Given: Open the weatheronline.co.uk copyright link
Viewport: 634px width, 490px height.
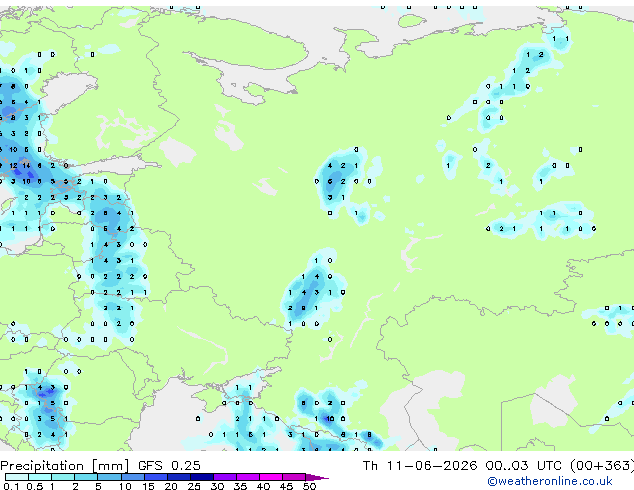Looking at the screenshot, I should coord(549,481).
